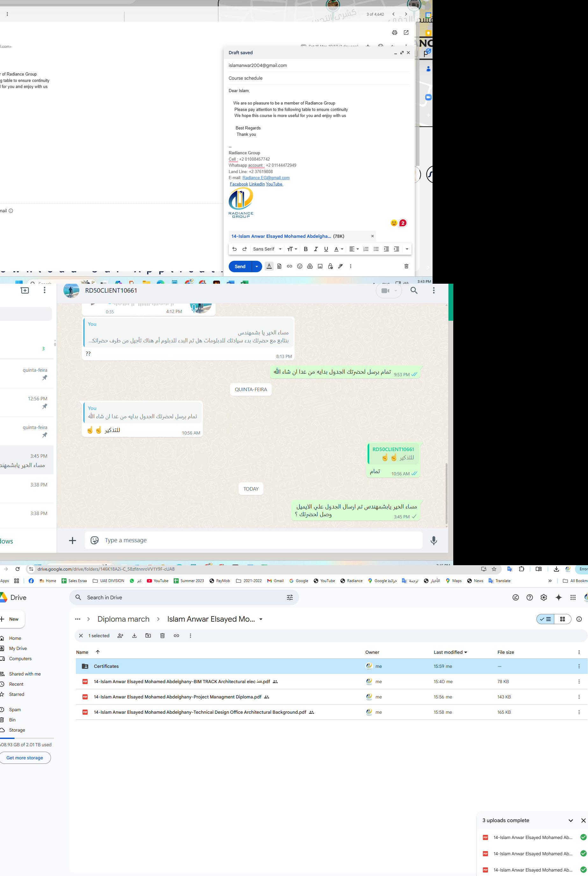Sort Drive by Last modified dropdown
Image resolution: width=588 pixels, height=876 pixels.
(450, 652)
